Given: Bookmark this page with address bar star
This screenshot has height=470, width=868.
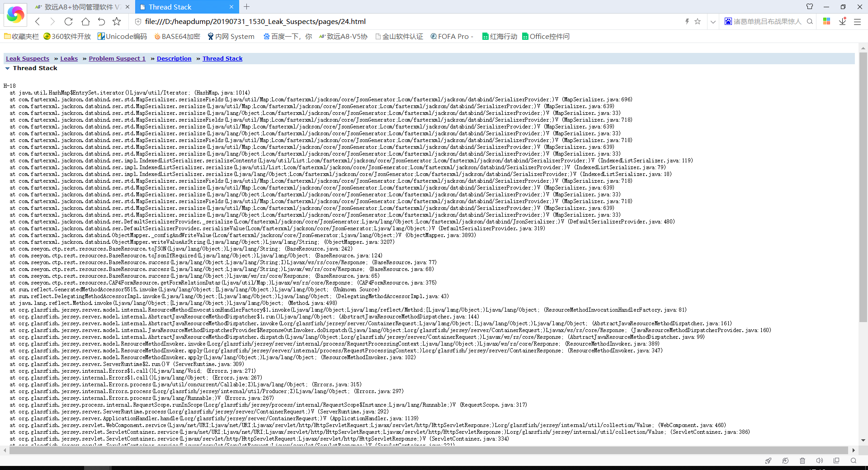Looking at the screenshot, I should [x=698, y=21].
